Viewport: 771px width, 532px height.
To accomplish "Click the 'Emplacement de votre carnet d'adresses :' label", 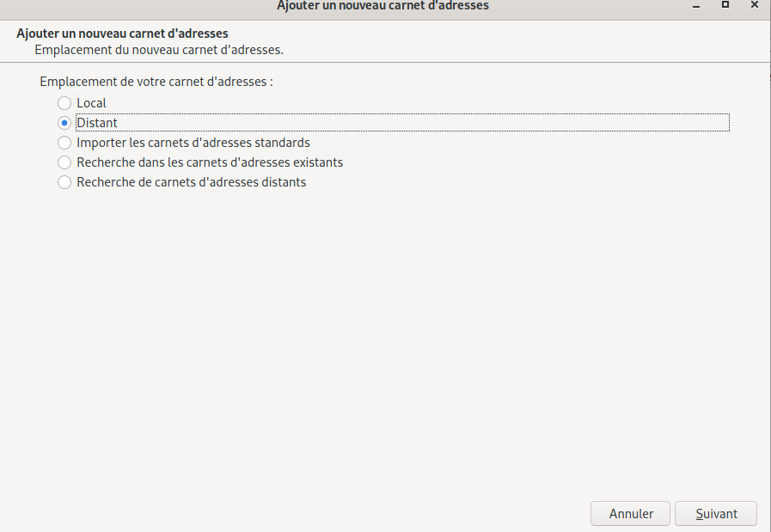I will pyautogui.click(x=156, y=83).
